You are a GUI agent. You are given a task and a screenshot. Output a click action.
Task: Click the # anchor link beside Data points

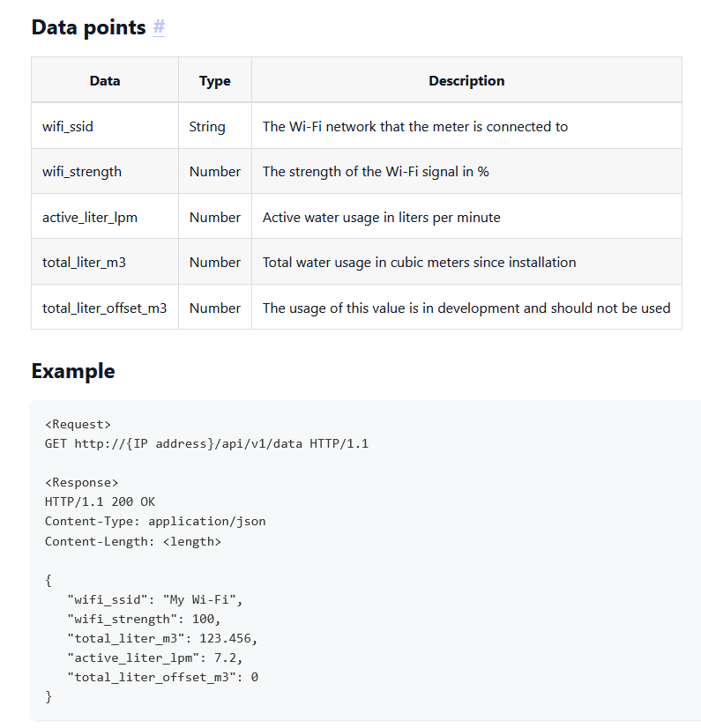click(x=159, y=27)
